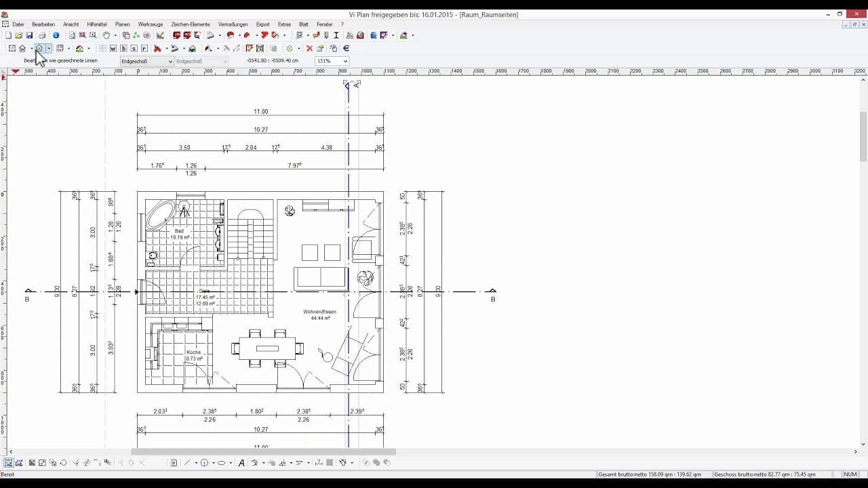Viewport: 868px width, 488px height.
Task: Open the ? help menu
Action: pos(342,24)
